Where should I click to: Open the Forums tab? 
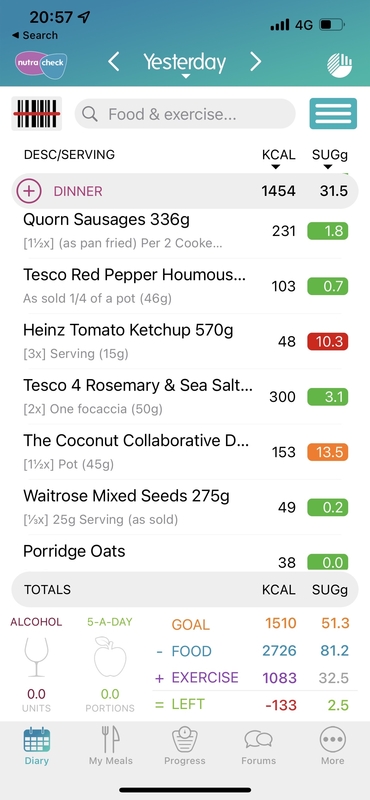259,745
